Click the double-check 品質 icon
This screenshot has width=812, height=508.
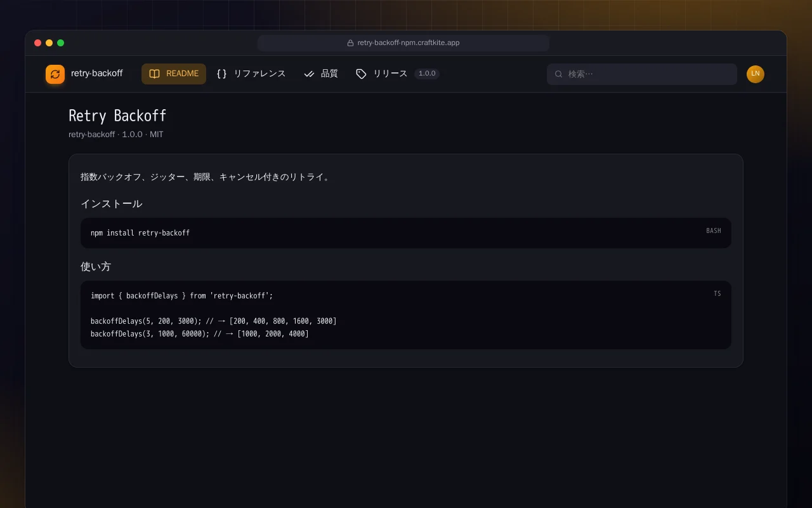tap(309, 74)
